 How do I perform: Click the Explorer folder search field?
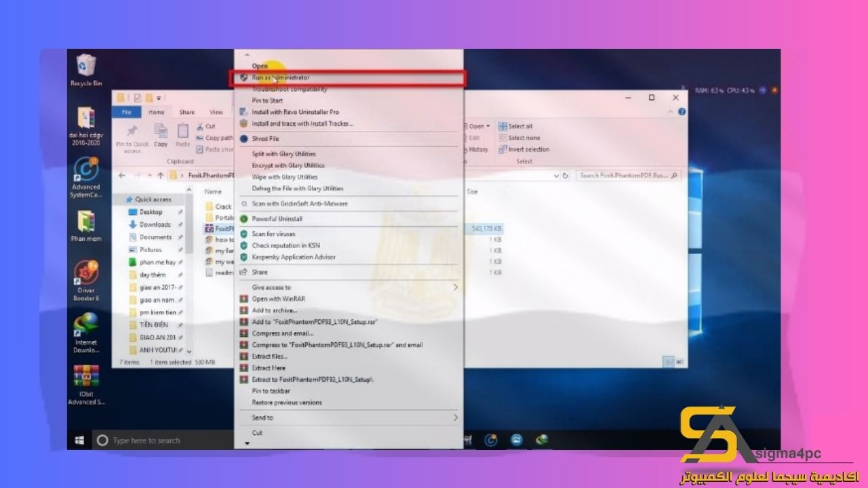627,175
